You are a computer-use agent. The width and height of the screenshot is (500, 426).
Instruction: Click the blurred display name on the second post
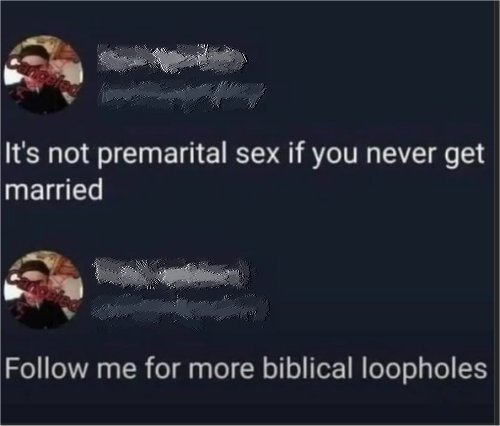point(171,273)
